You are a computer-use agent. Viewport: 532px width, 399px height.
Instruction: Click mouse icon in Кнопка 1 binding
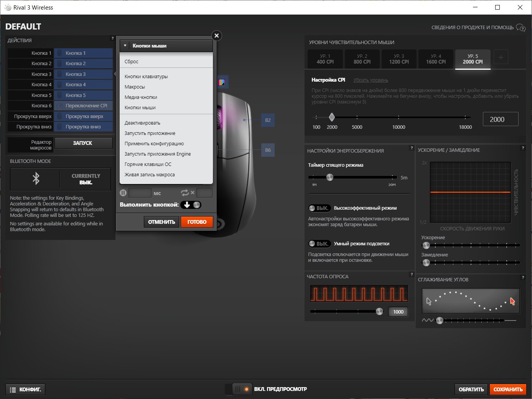point(59,53)
